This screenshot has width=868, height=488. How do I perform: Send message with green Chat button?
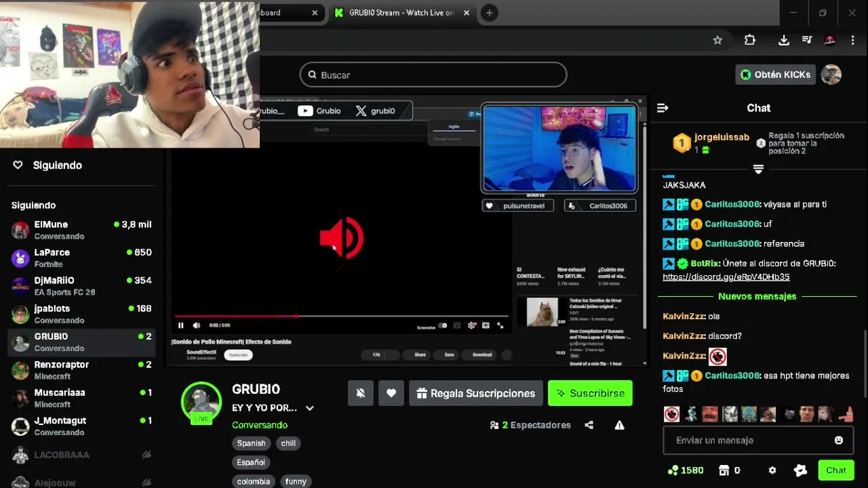click(x=835, y=470)
